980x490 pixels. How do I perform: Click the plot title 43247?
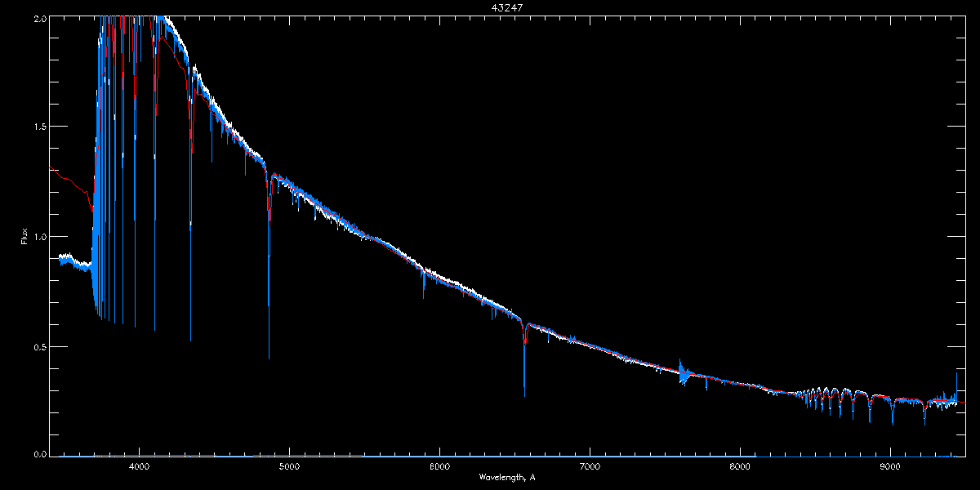[x=506, y=7]
